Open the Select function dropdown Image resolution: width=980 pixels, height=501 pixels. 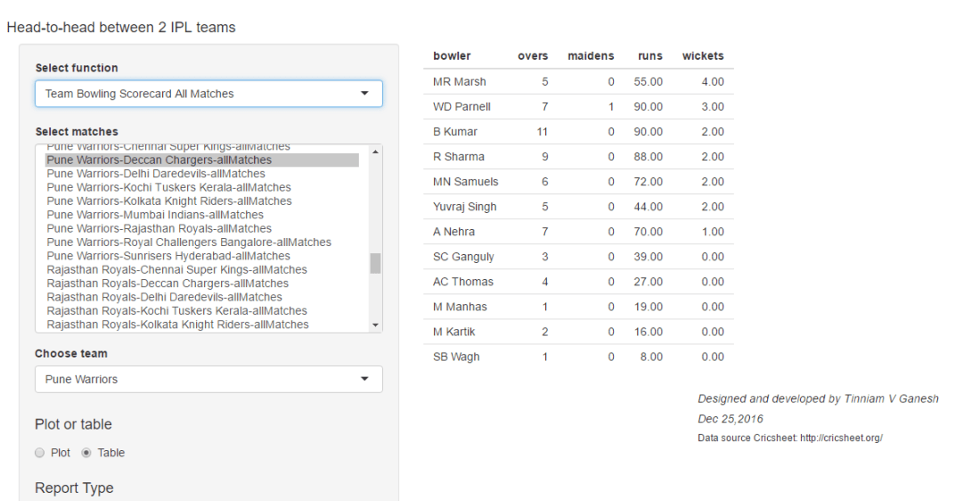click(208, 94)
